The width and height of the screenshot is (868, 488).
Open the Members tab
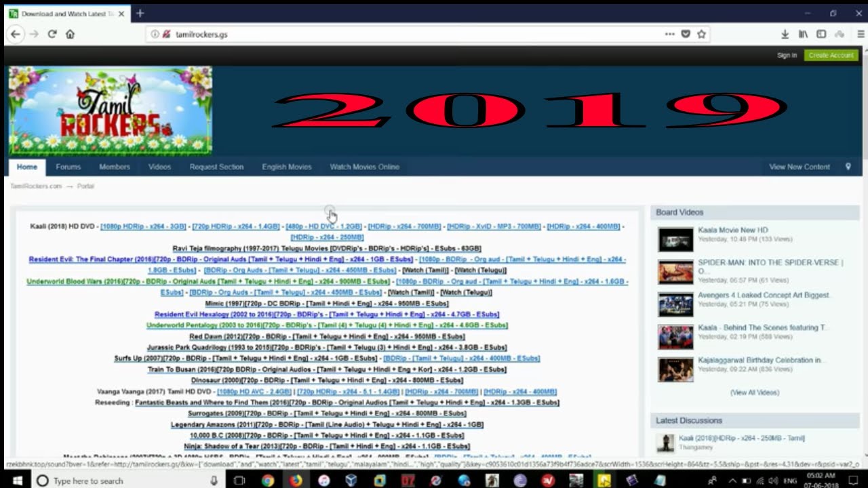click(x=115, y=167)
